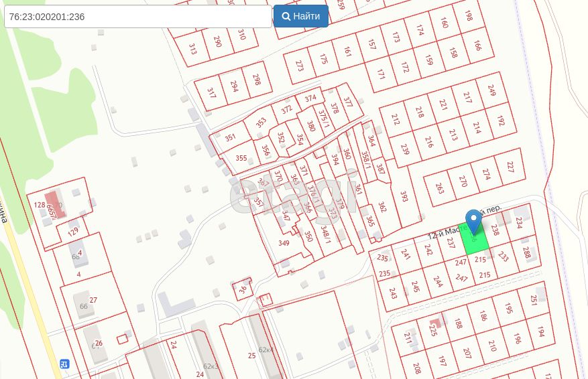Viewport: 588px width, 379px height.
Task: Focus the cadastral number search field
Action: [x=138, y=17]
